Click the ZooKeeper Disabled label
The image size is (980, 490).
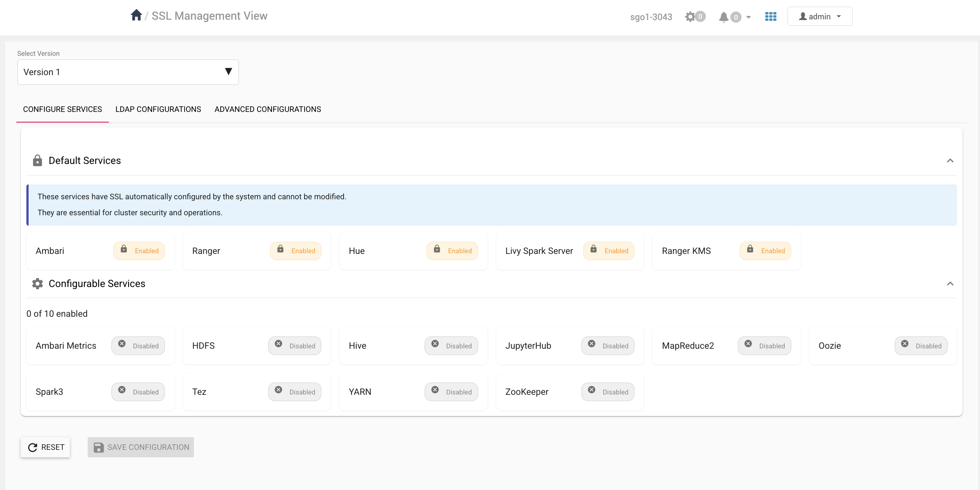(615, 392)
